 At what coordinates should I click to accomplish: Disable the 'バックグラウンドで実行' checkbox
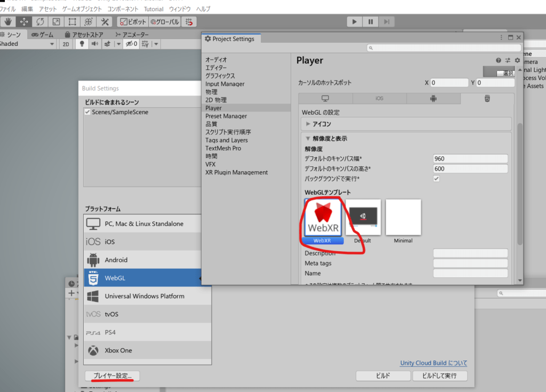pyautogui.click(x=437, y=179)
